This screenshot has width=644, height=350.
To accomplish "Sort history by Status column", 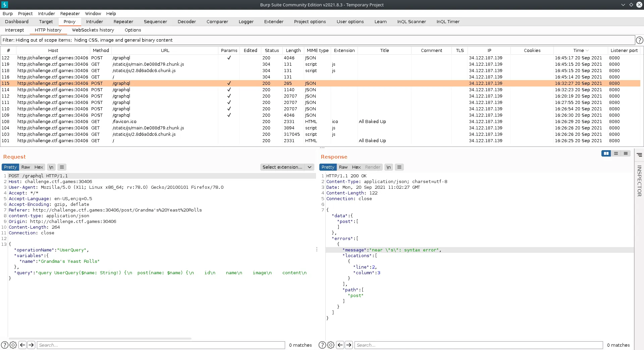I will pyautogui.click(x=272, y=51).
